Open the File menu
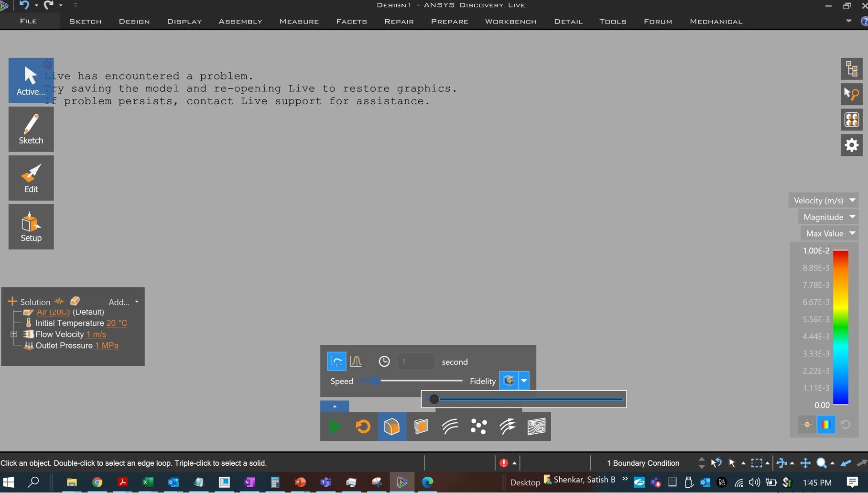The height and width of the screenshot is (493, 868). 29,21
